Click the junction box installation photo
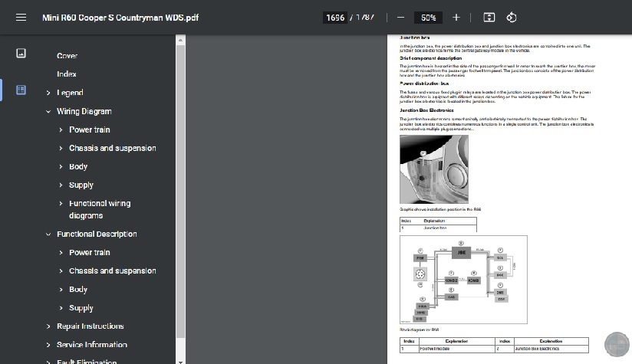 pos(434,169)
